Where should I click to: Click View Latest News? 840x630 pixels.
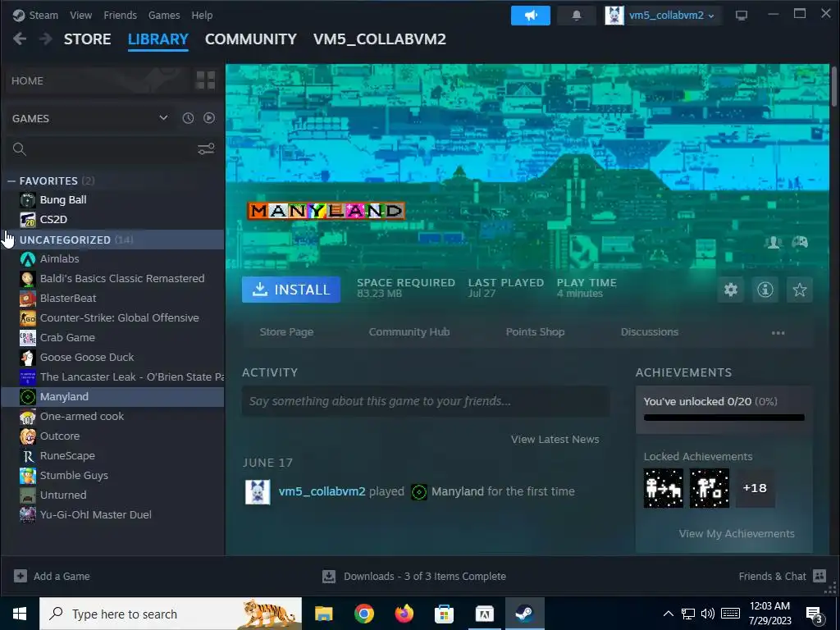pyautogui.click(x=555, y=440)
